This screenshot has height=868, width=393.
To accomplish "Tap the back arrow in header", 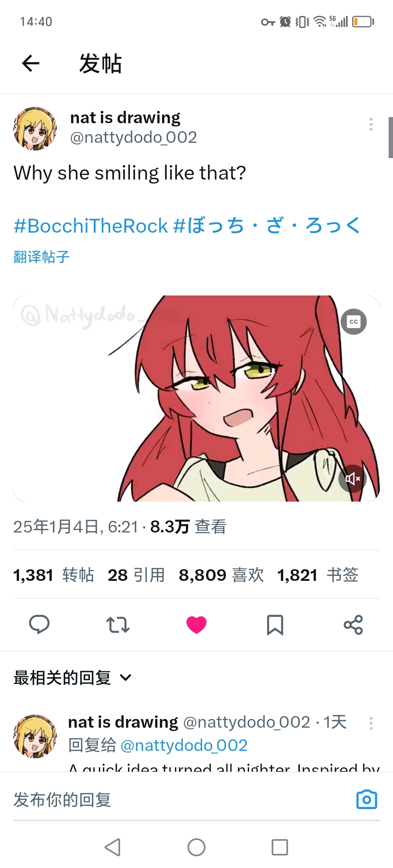I will click(31, 64).
